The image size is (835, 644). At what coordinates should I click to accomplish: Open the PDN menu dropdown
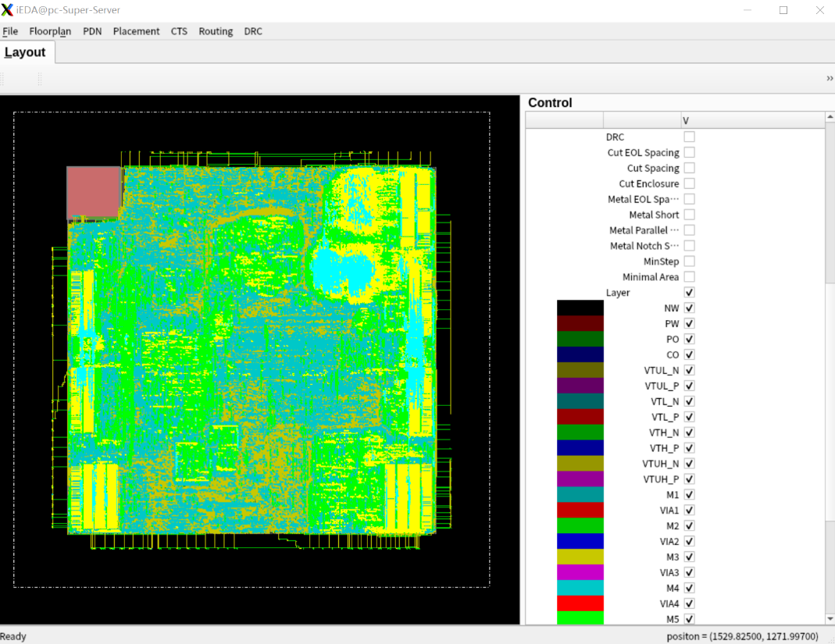coord(92,31)
